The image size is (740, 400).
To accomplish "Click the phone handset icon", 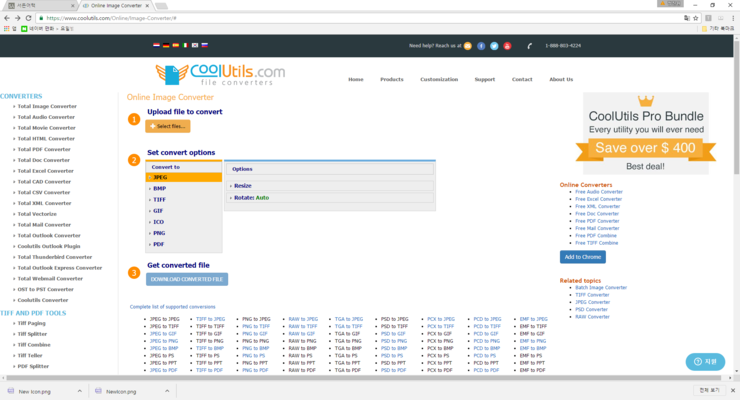I will 530,46.
